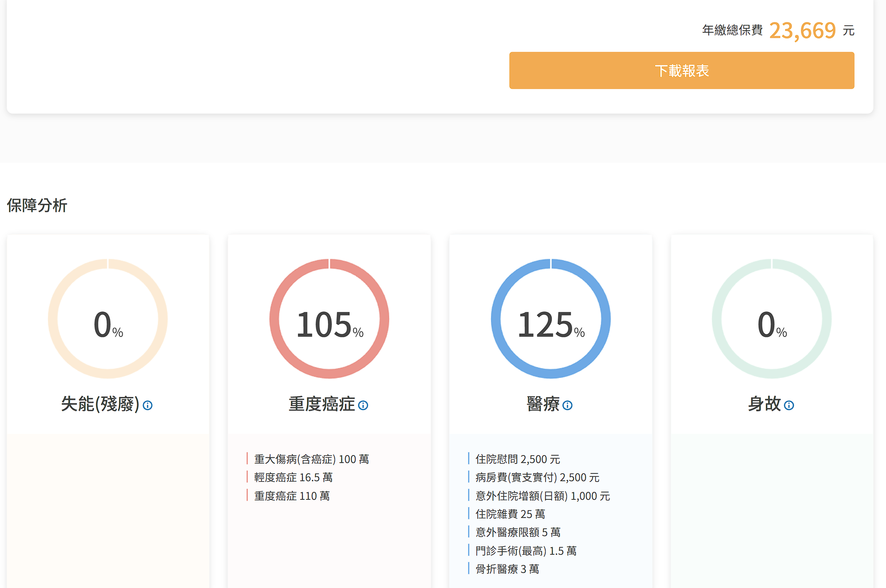Click the red 105% cancer gauge
Viewport: 886px width, 588px height.
(x=329, y=319)
